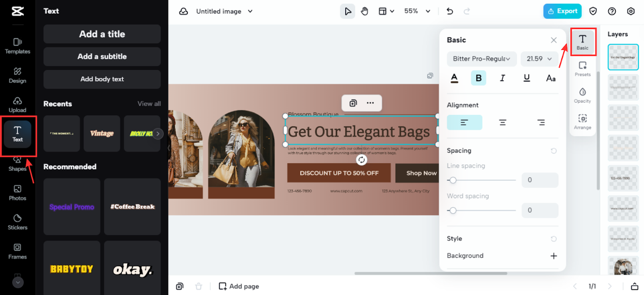Open the shield privacy icon
Image resolution: width=644 pixels, height=295 pixels.
(593, 11)
